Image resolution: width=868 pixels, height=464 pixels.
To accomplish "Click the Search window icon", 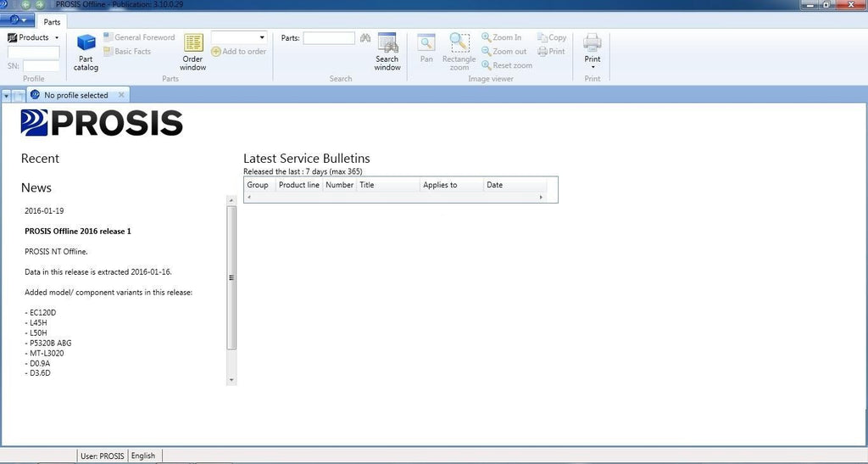I will 387,51.
